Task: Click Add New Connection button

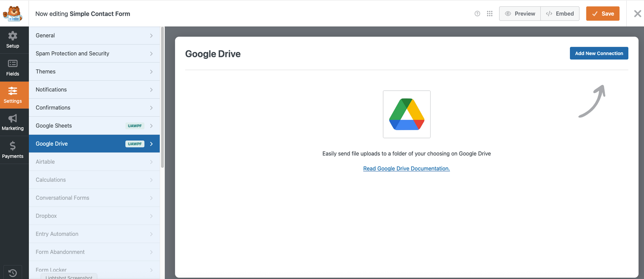Action: point(599,53)
